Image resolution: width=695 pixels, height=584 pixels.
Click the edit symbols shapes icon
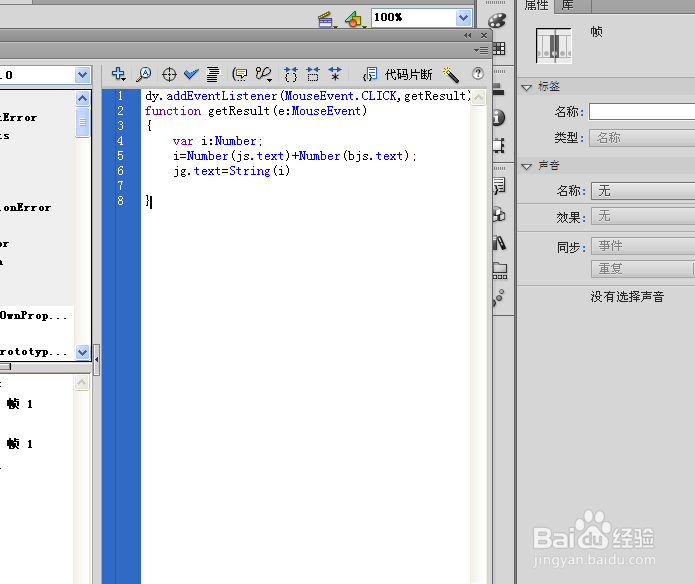(x=353, y=19)
